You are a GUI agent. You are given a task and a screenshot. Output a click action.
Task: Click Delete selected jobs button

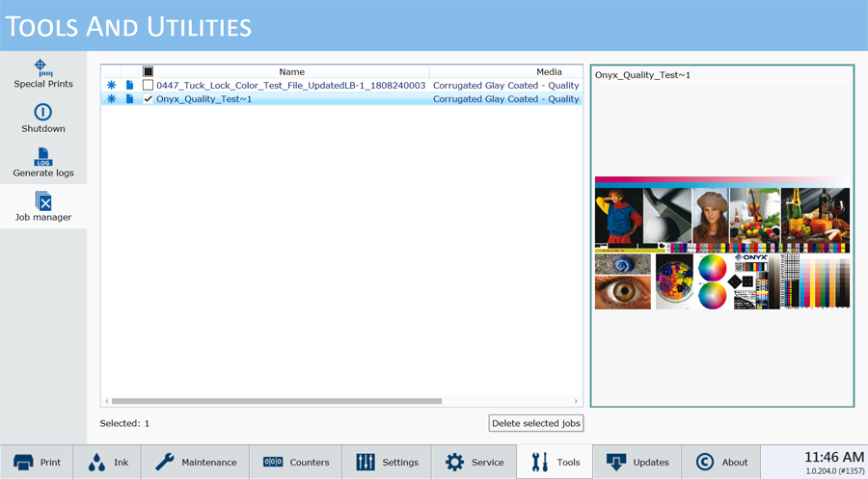point(535,423)
